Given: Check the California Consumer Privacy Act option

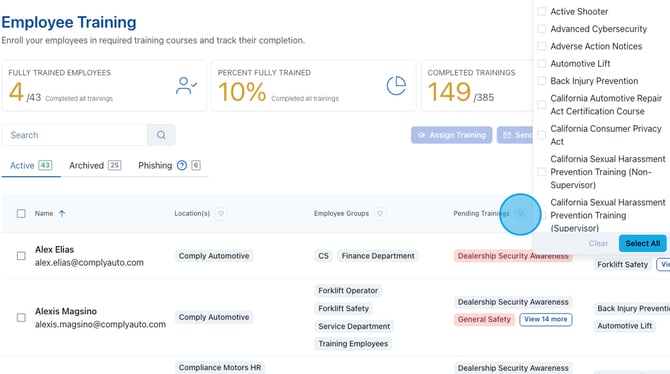Looking at the screenshot, I should click(x=542, y=135).
